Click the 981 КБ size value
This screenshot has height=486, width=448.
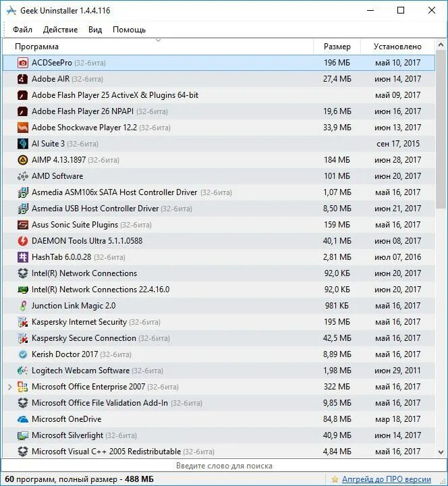[337, 306]
